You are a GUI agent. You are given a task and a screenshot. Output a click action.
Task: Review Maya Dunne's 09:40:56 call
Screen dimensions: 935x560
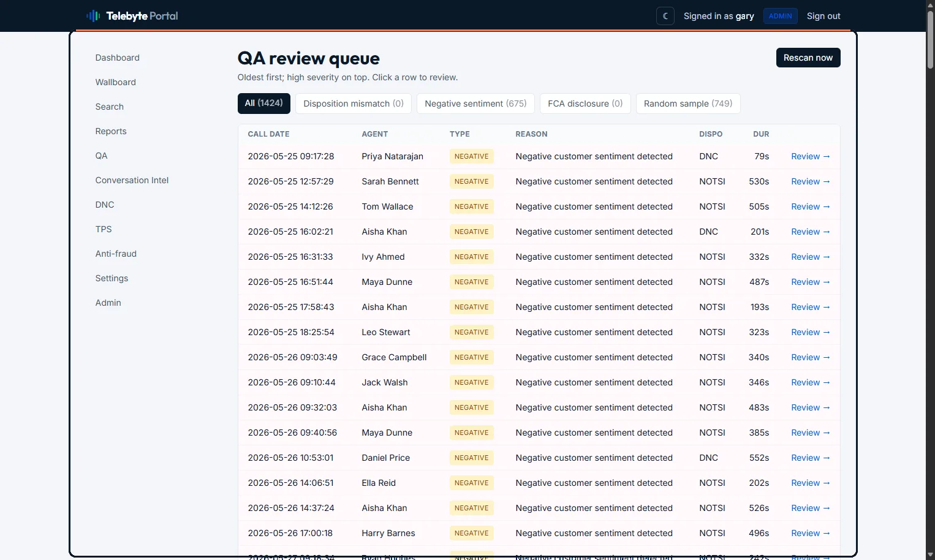(x=811, y=433)
